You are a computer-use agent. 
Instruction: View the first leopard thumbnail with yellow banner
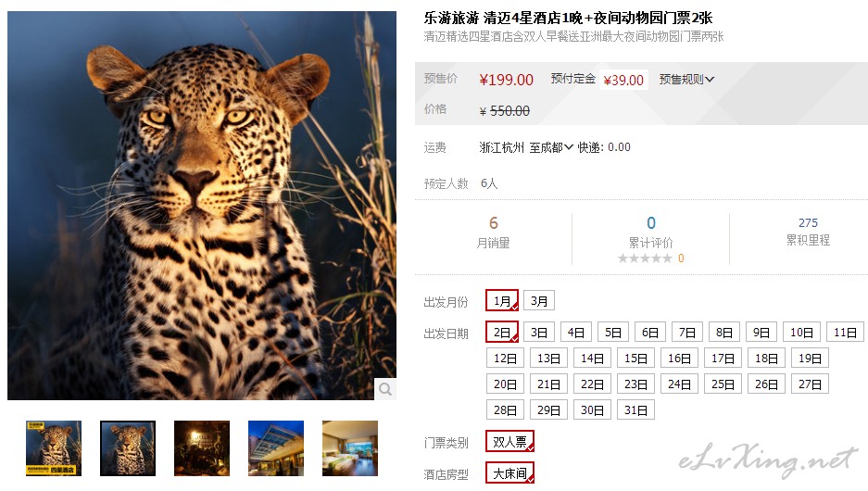(54, 448)
